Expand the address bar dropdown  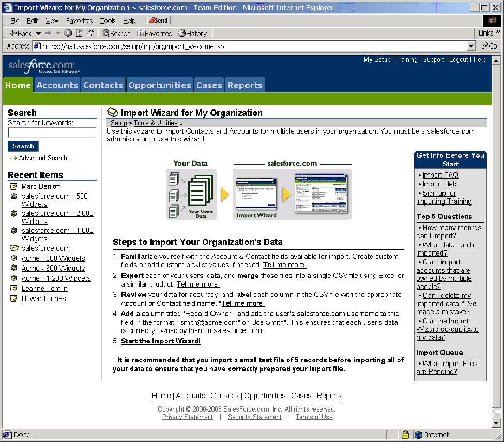(x=471, y=46)
